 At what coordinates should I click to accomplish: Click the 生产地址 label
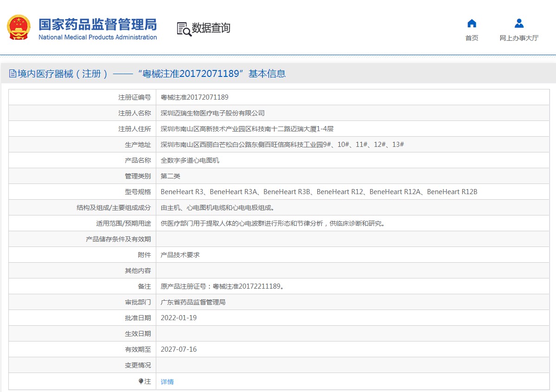tap(138, 145)
